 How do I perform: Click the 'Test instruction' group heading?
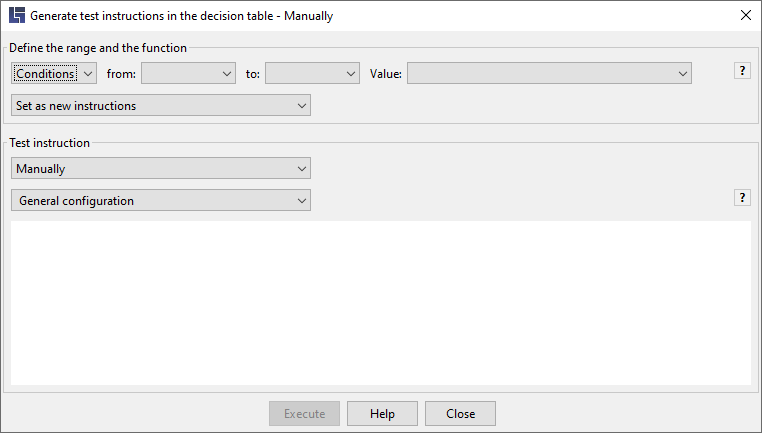(50, 143)
